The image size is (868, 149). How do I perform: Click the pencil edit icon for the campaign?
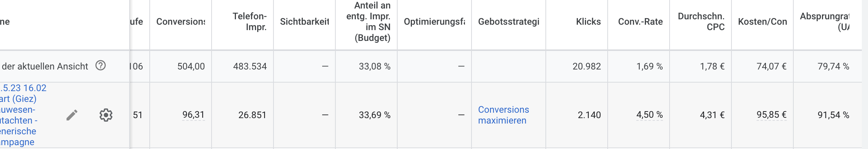click(72, 115)
